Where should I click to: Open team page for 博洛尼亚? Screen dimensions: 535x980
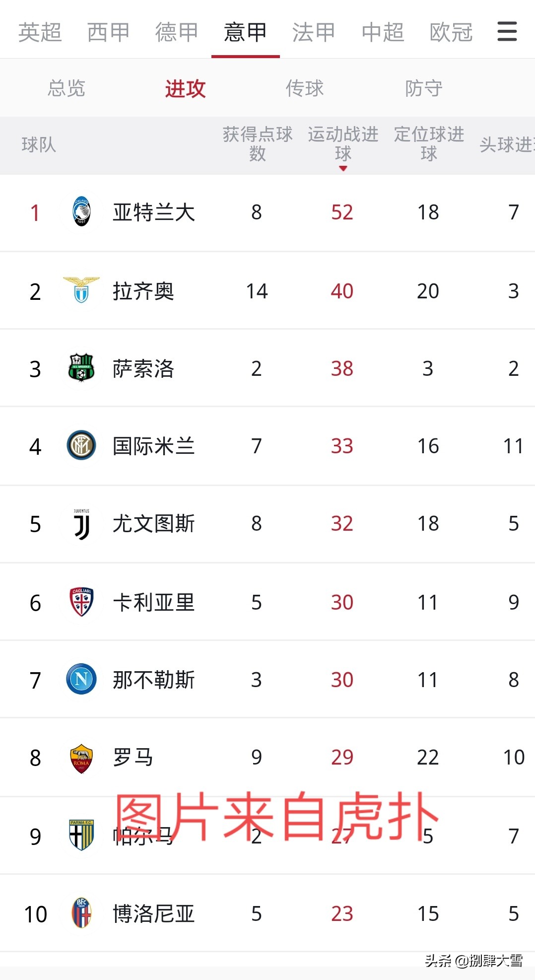(x=153, y=913)
